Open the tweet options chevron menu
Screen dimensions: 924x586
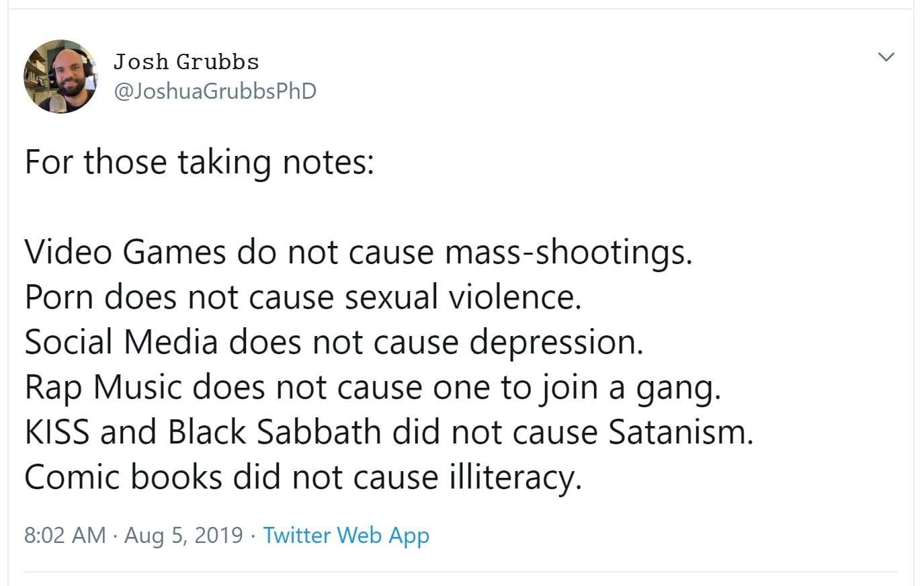[886, 57]
